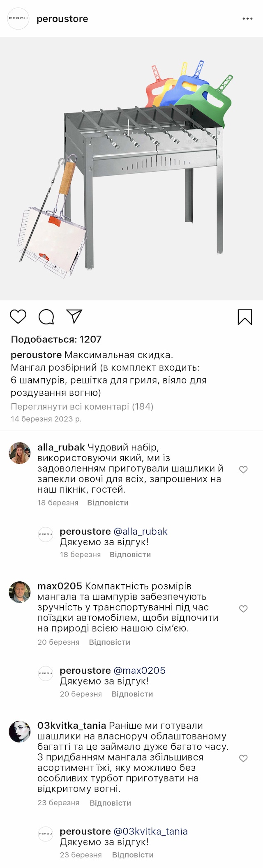Open alla_rubak's profile avatar

click(x=20, y=453)
